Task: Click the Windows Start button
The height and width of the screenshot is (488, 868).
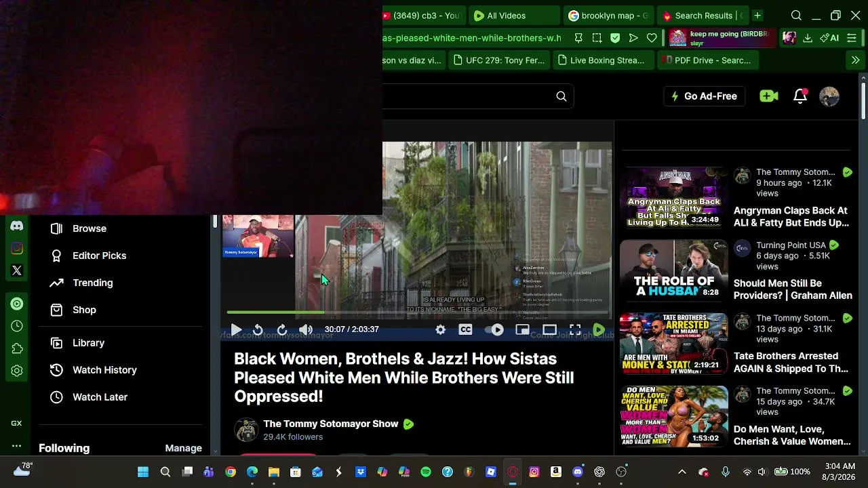Action: pos(143,472)
